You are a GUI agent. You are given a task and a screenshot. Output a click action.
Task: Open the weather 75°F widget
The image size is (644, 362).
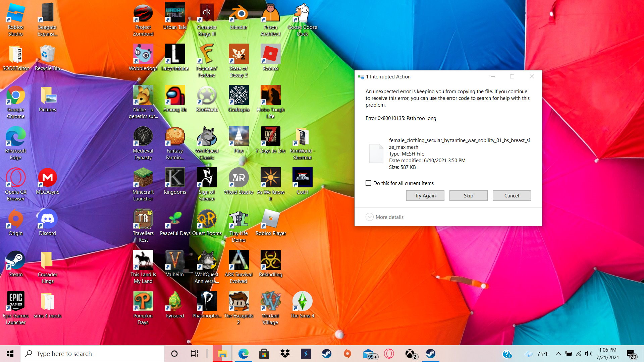click(537, 354)
